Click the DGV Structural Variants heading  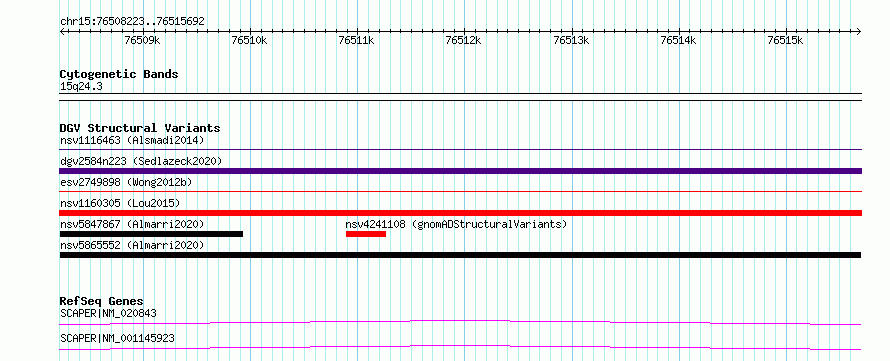point(140,128)
